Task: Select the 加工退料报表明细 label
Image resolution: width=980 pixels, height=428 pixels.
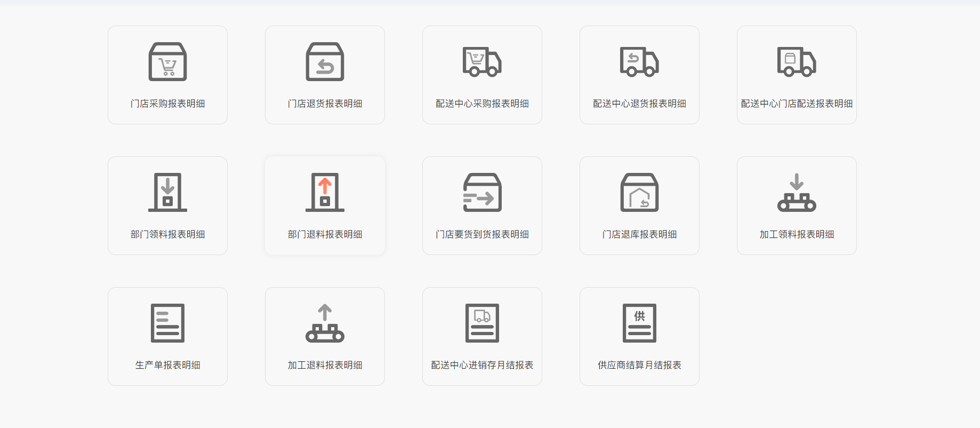Action: pyautogui.click(x=325, y=365)
